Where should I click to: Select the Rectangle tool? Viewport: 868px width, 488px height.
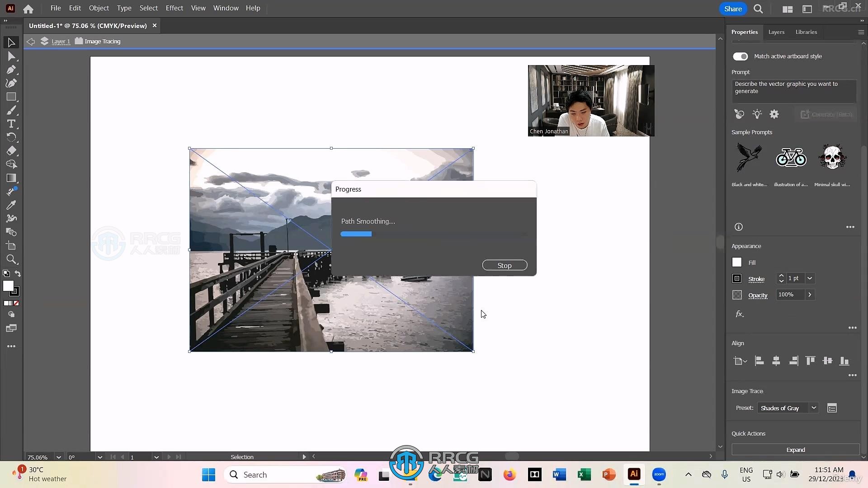point(11,97)
